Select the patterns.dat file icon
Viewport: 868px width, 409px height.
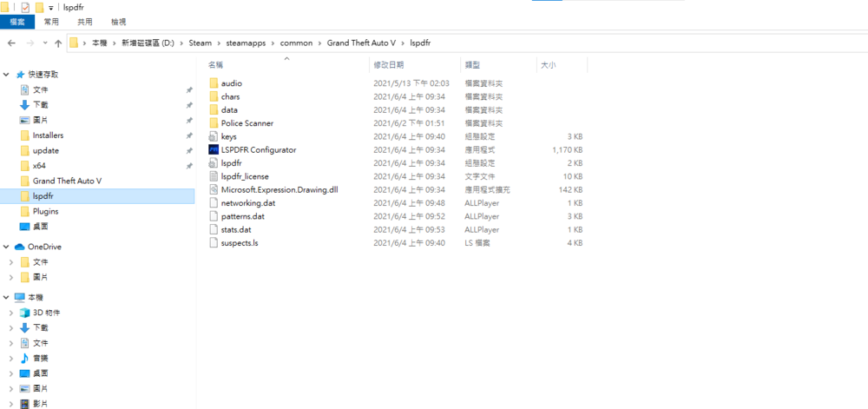click(x=214, y=216)
